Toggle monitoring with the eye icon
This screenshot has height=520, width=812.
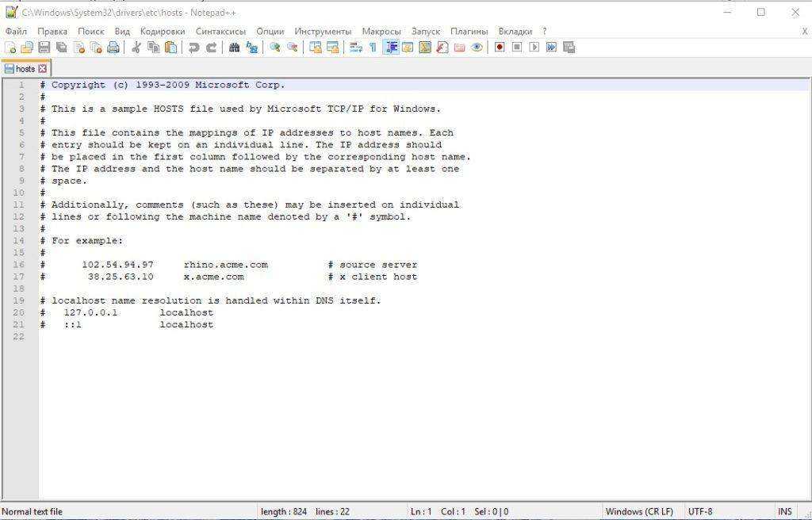477,48
